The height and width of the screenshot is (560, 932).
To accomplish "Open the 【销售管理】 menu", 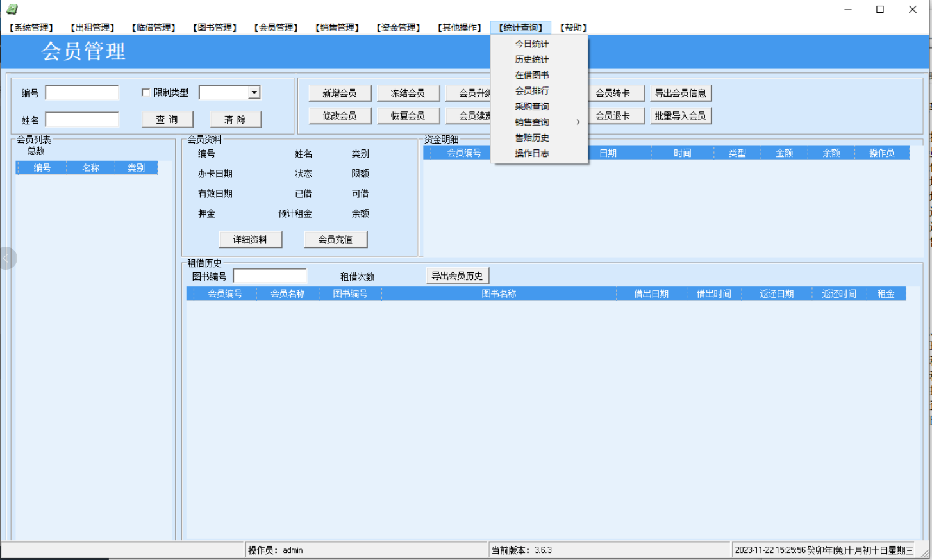I will (337, 28).
